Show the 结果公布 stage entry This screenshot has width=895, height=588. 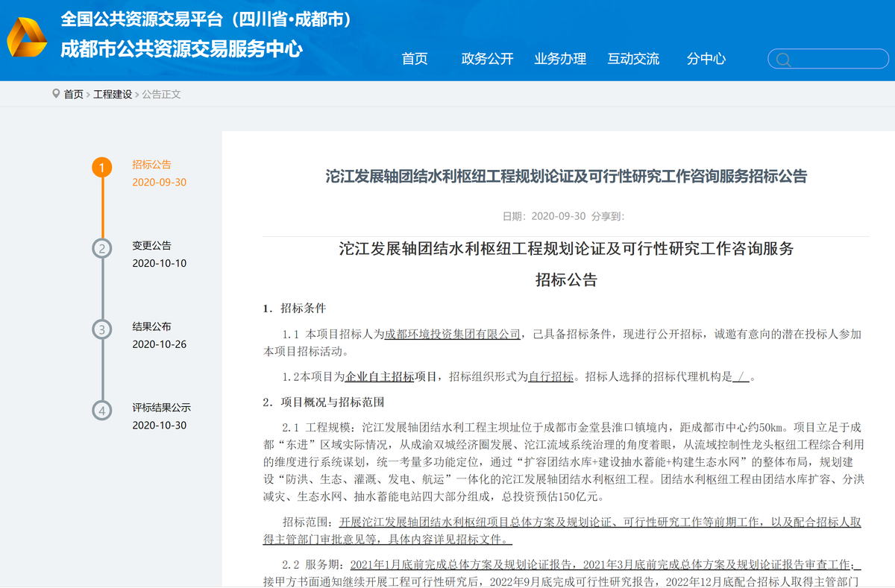152,327
